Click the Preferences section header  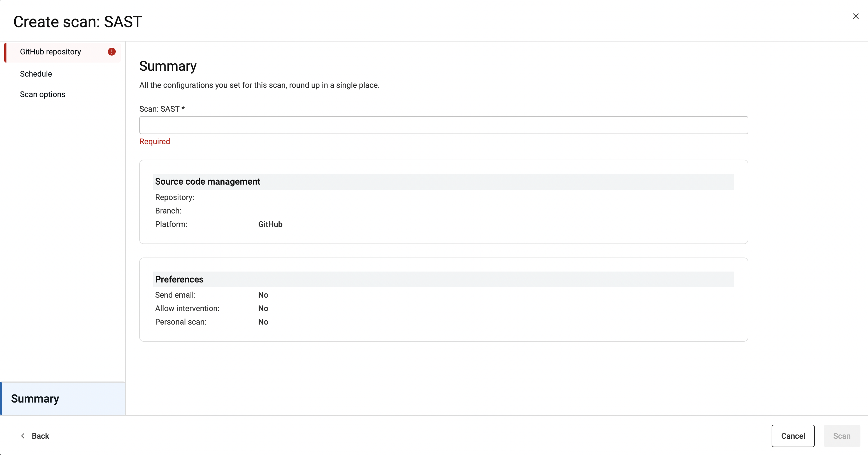click(x=179, y=279)
